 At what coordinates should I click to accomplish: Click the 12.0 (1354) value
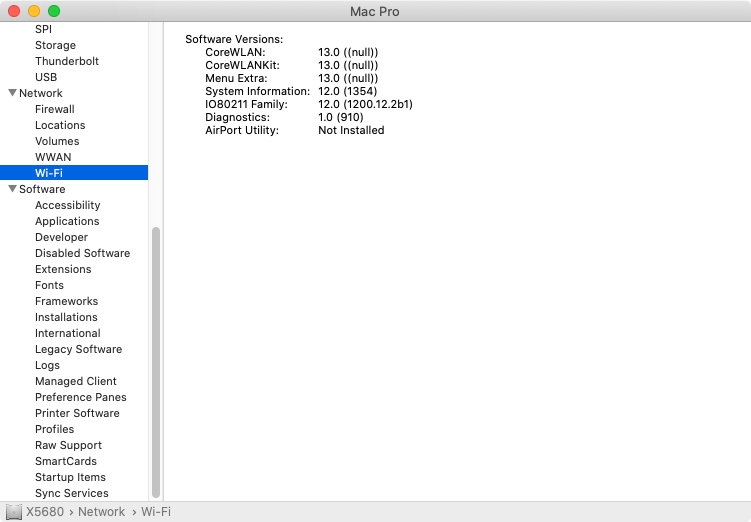click(x=347, y=91)
